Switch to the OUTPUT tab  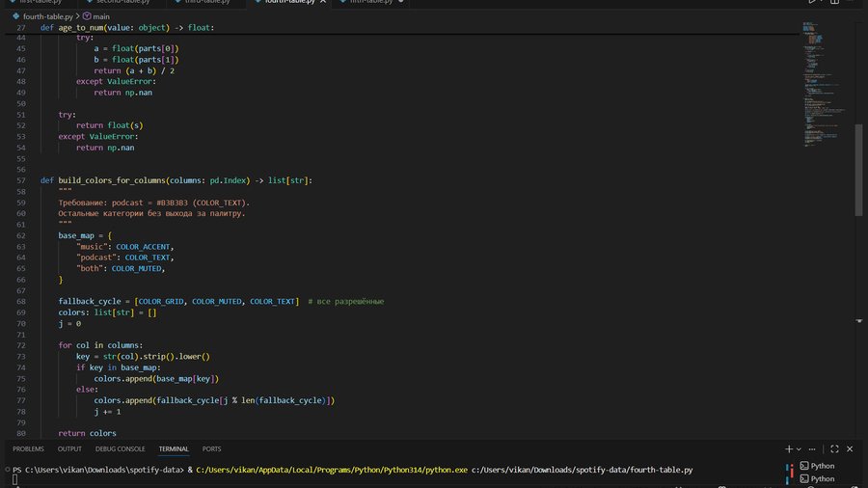coord(69,448)
